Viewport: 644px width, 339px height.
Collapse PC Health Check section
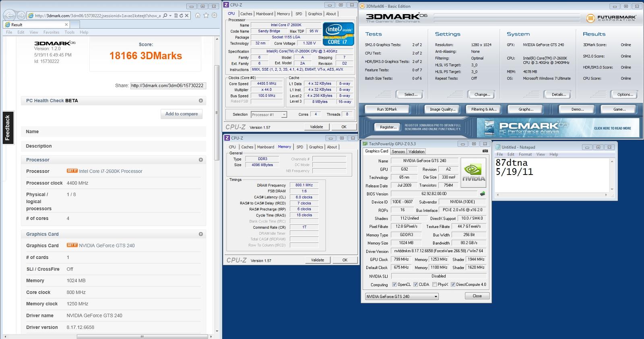tap(201, 101)
